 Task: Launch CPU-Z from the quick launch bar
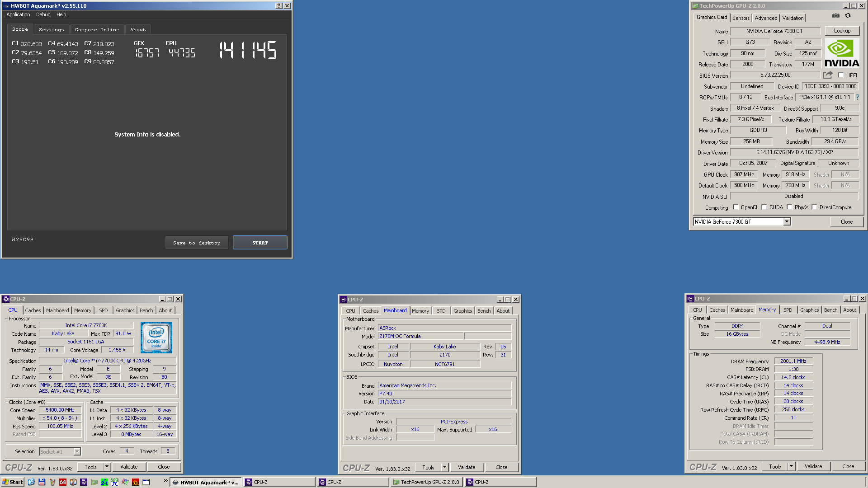pos(83,482)
